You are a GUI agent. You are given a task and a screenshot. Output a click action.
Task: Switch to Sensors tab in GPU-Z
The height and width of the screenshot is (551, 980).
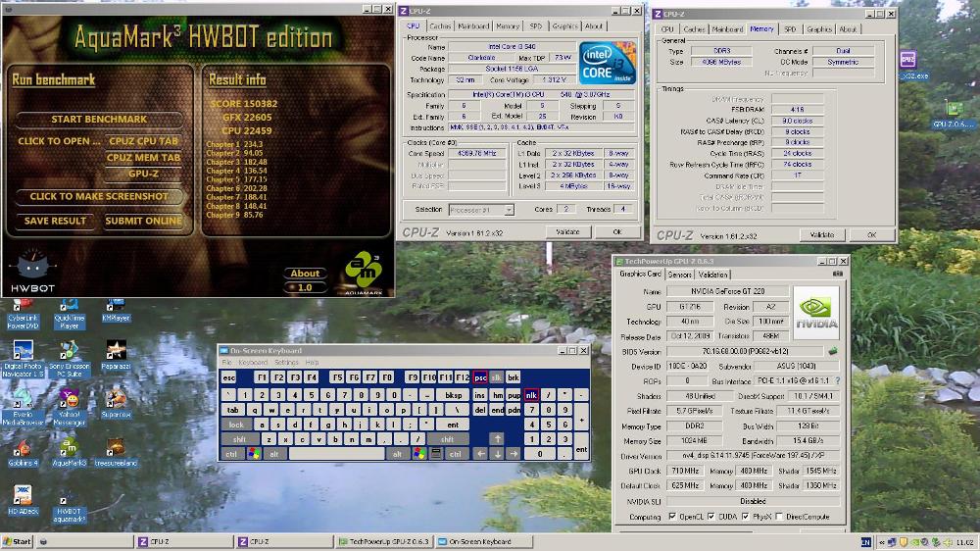(x=679, y=275)
